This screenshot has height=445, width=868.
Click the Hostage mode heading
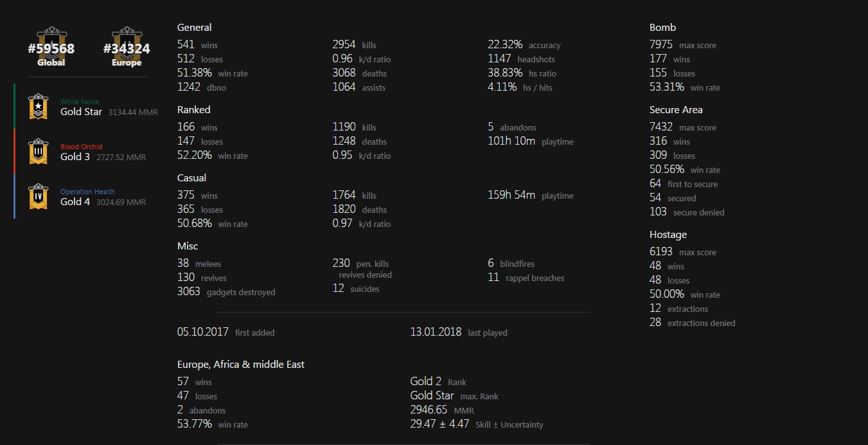tap(668, 235)
